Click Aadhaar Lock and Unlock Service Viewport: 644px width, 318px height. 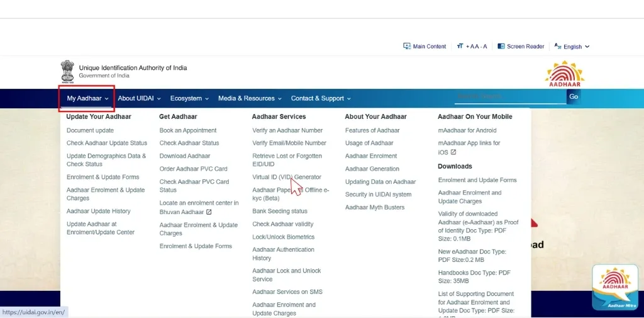(x=287, y=275)
